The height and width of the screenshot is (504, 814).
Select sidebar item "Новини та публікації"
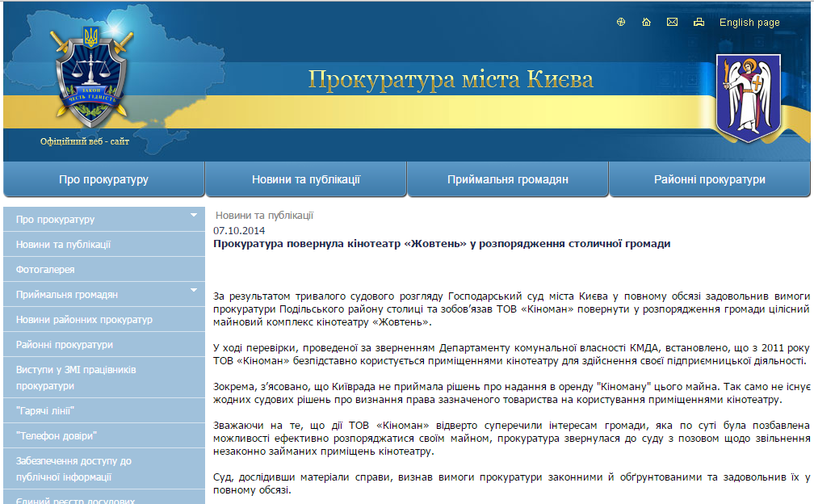104,244
